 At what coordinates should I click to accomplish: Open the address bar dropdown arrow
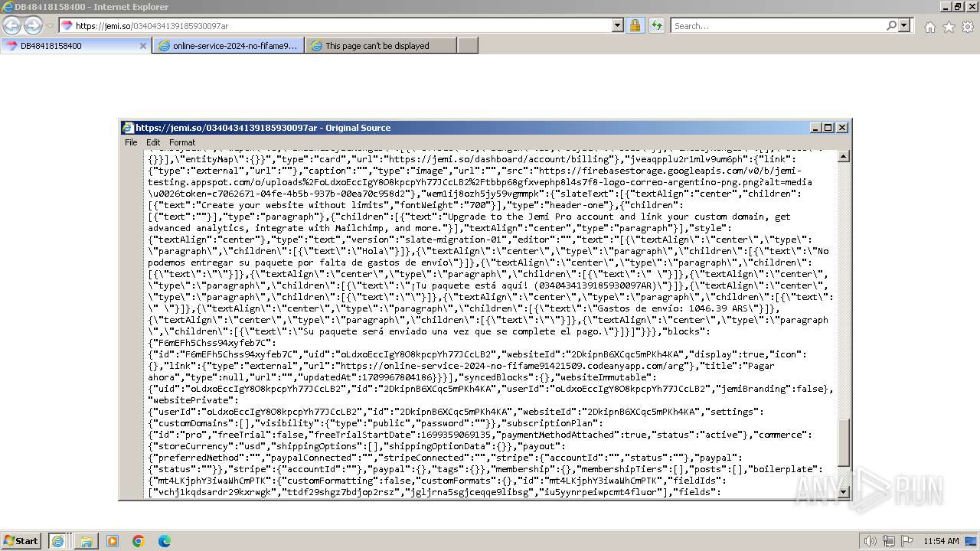tap(618, 25)
